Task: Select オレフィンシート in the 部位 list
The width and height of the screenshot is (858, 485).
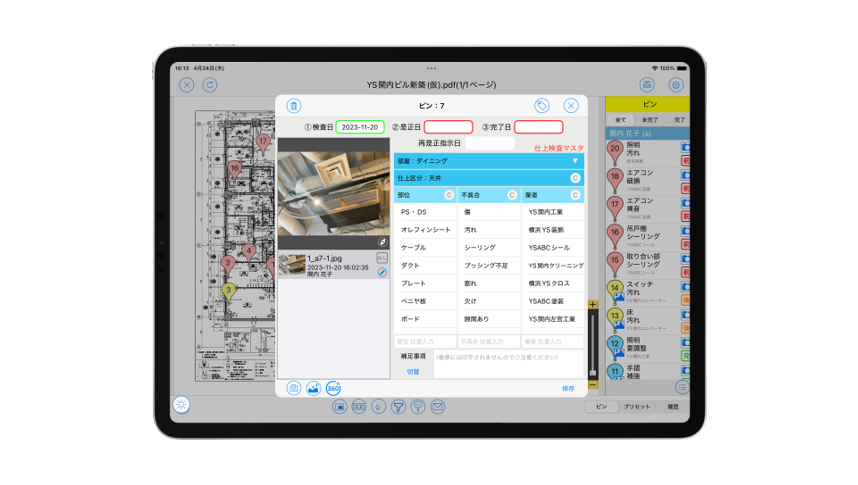Action: click(x=425, y=230)
